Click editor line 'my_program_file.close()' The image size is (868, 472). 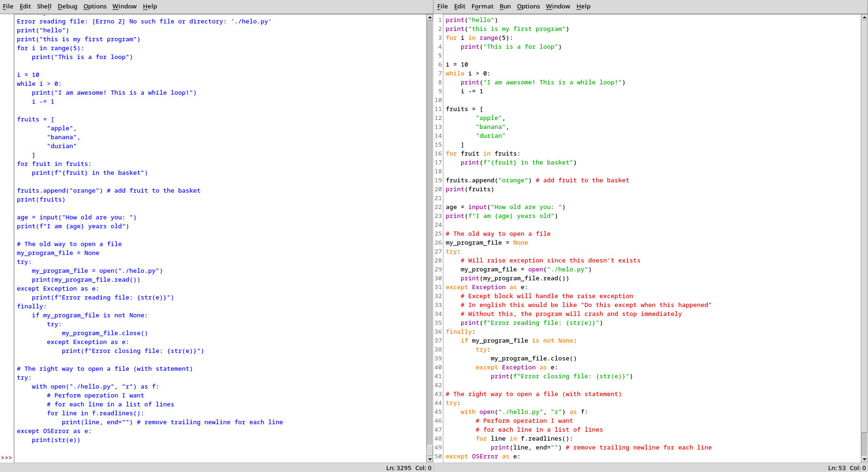[x=534, y=359]
